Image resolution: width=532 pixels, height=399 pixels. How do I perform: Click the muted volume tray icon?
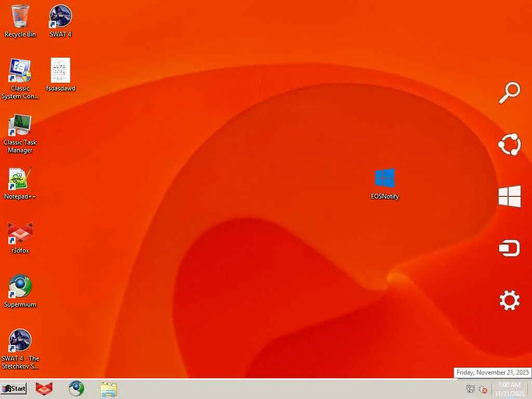pos(483,389)
